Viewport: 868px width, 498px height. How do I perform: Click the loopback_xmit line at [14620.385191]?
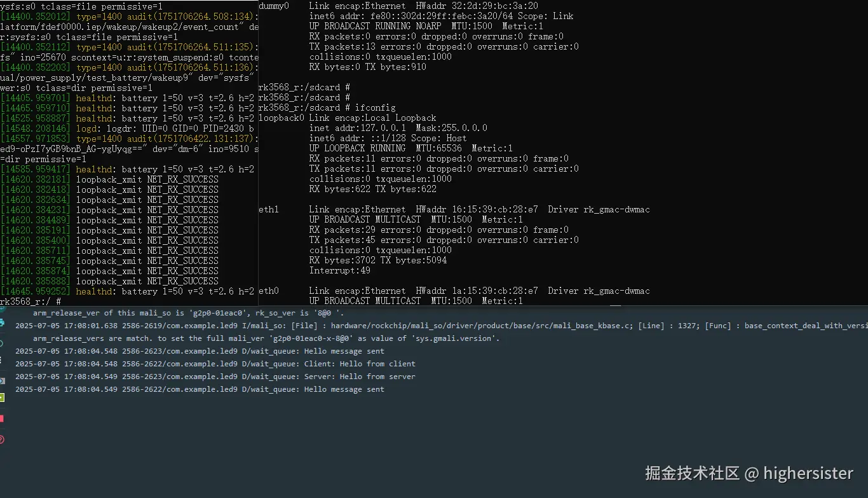[109, 230]
